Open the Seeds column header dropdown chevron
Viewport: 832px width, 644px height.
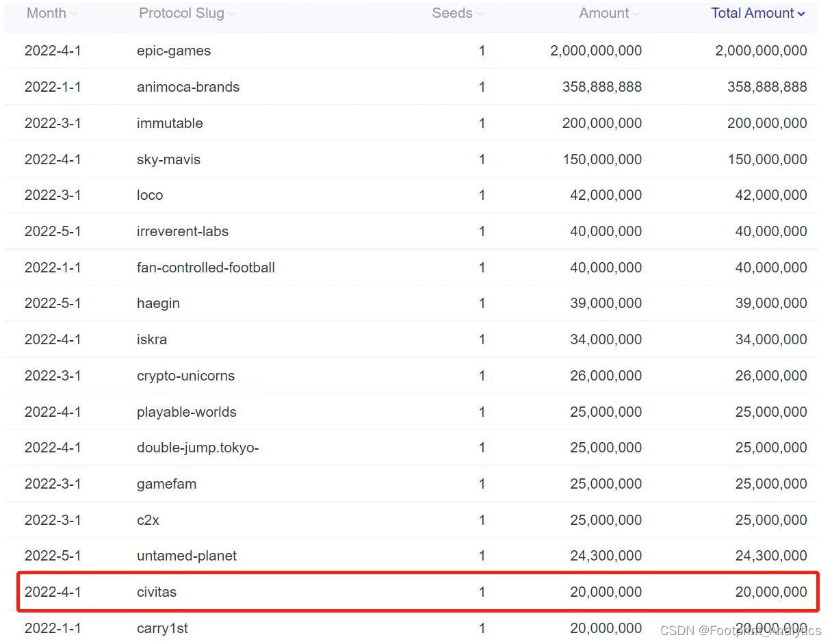pos(479,14)
